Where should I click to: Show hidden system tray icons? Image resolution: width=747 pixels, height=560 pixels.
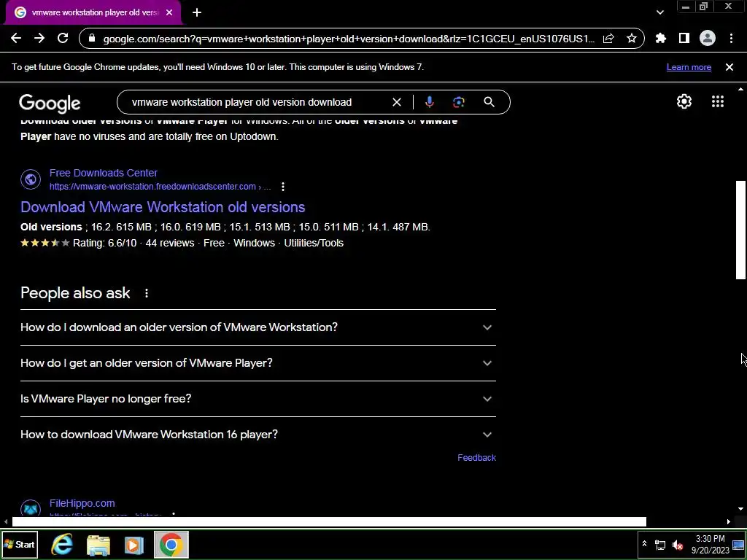tap(644, 544)
